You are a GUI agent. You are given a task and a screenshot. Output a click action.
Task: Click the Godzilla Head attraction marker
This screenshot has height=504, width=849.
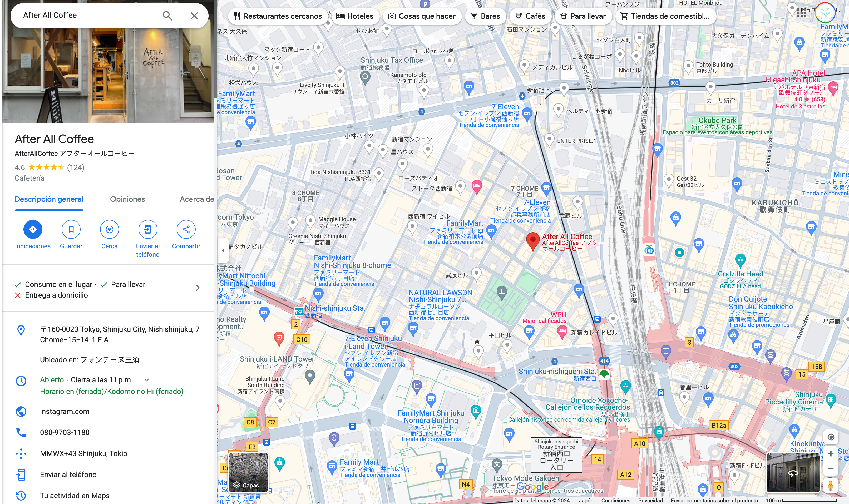click(x=740, y=260)
